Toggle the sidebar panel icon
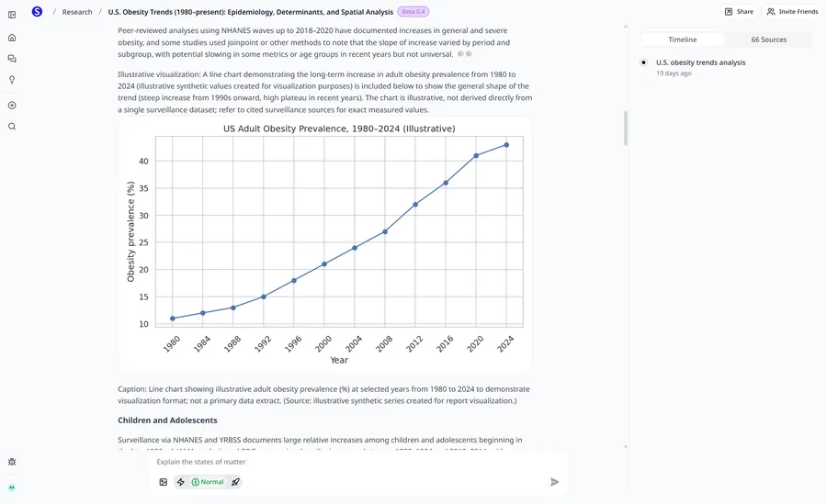 [12, 15]
